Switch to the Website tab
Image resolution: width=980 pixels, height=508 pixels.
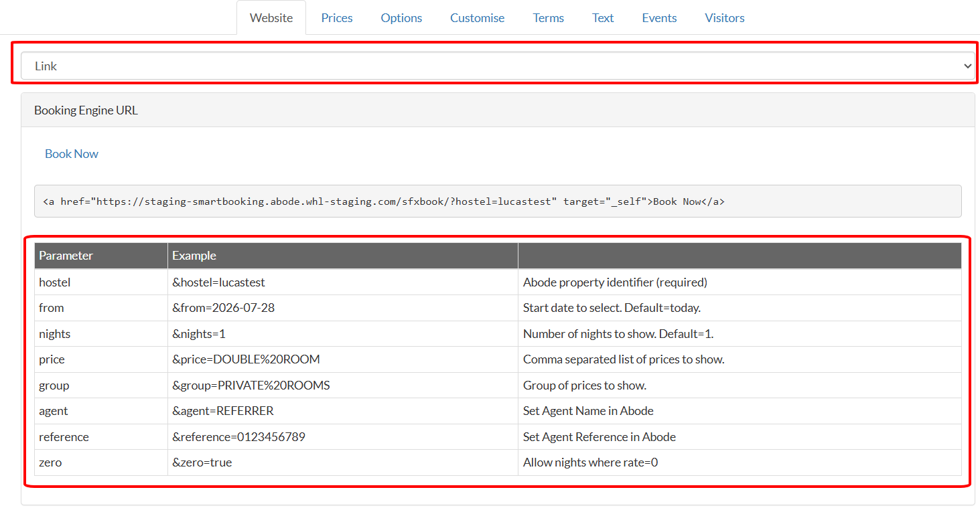coord(271,18)
